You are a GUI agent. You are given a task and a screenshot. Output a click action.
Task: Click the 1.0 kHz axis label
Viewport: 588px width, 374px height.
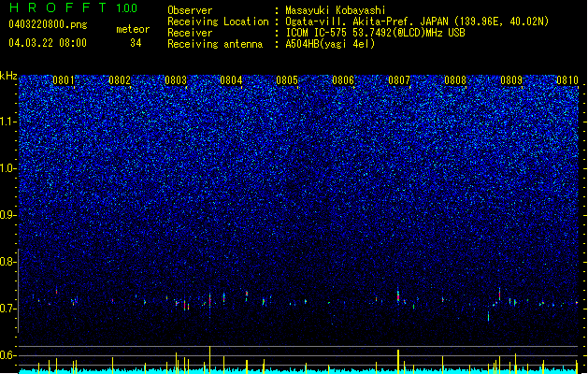click(8, 168)
